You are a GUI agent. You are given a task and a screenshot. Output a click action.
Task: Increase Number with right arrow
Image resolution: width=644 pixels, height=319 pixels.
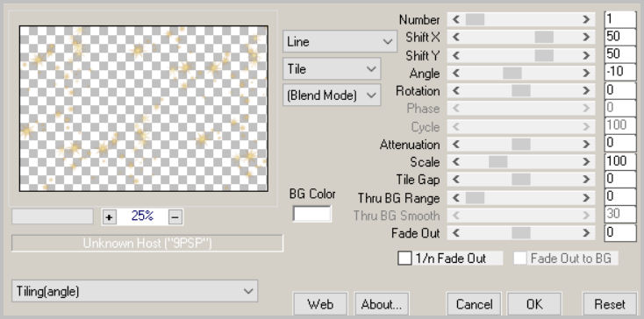pos(586,19)
